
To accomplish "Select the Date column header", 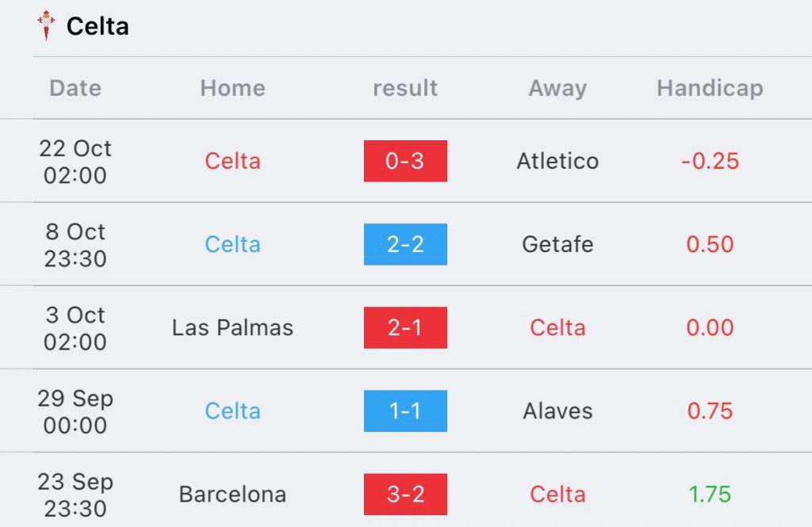I will (x=75, y=88).
